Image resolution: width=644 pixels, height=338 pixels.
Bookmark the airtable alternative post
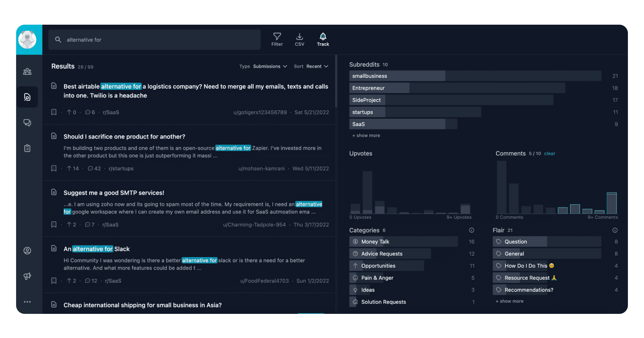pyautogui.click(x=54, y=112)
